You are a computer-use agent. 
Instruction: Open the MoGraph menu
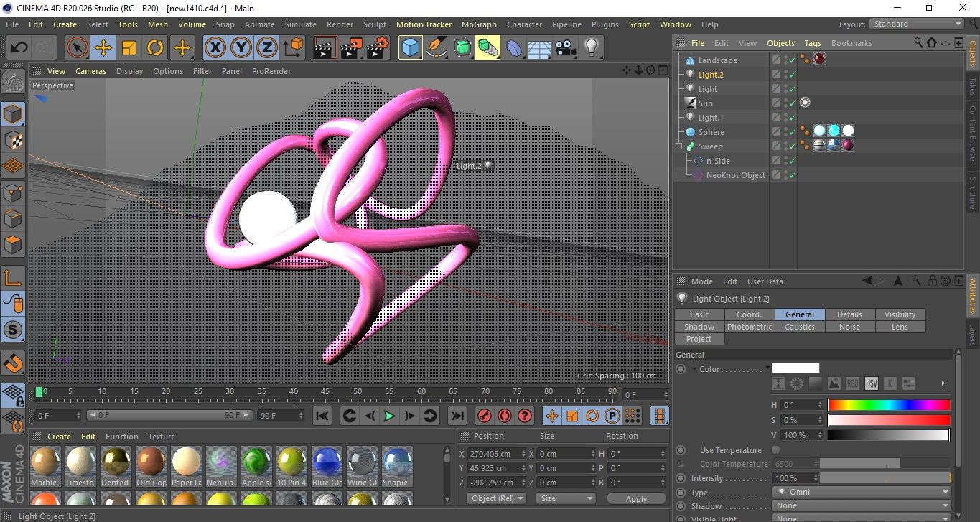479,24
